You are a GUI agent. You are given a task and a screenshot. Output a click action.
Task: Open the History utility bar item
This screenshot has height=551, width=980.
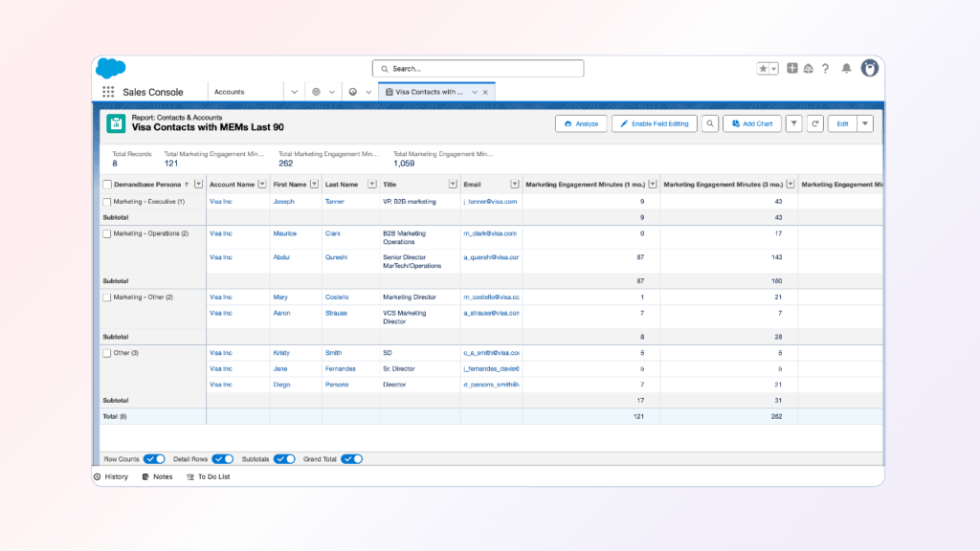point(110,476)
